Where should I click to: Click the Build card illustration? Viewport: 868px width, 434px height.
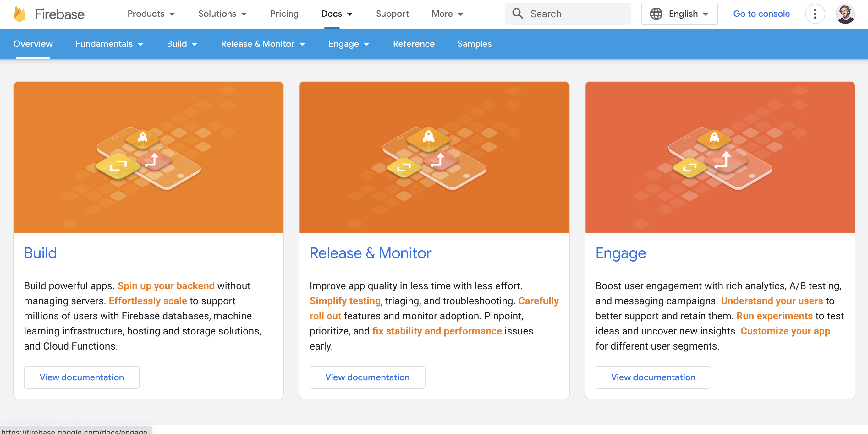click(x=148, y=157)
